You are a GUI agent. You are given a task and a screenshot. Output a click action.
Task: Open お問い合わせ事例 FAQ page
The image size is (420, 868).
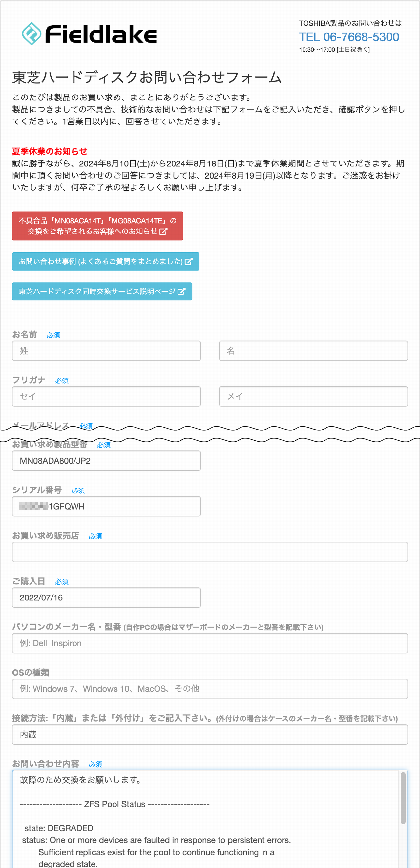tap(106, 261)
